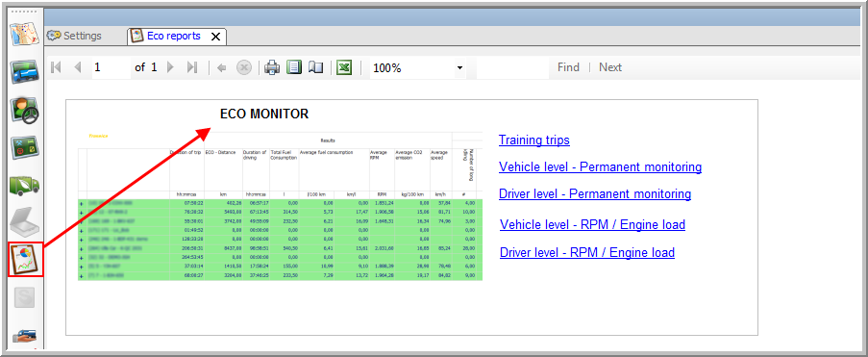
Task: Open Vehicle level - Permanent monitoring link
Action: point(600,166)
